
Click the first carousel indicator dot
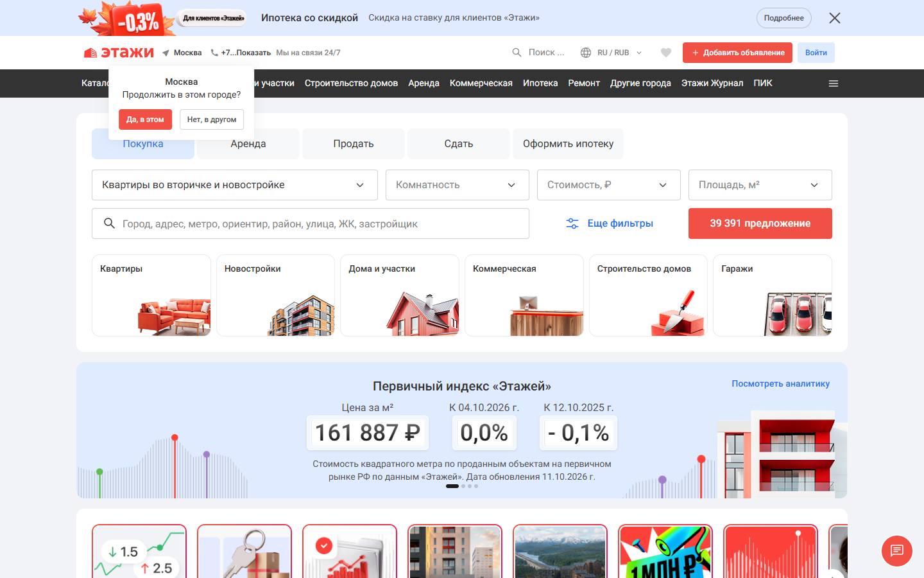coord(452,486)
